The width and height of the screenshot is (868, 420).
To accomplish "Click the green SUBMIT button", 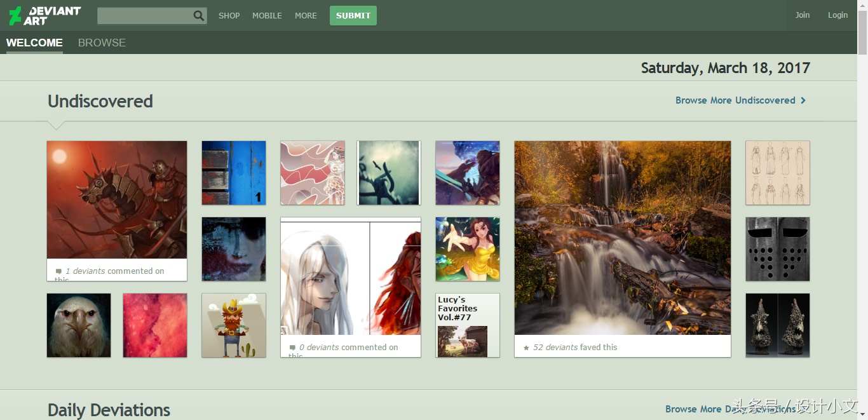I will click(x=353, y=16).
